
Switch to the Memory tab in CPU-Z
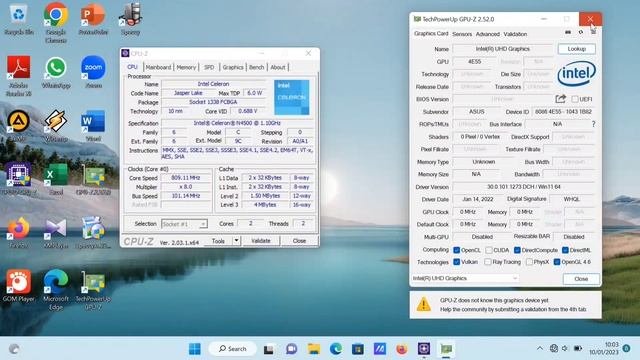click(186, 67)
